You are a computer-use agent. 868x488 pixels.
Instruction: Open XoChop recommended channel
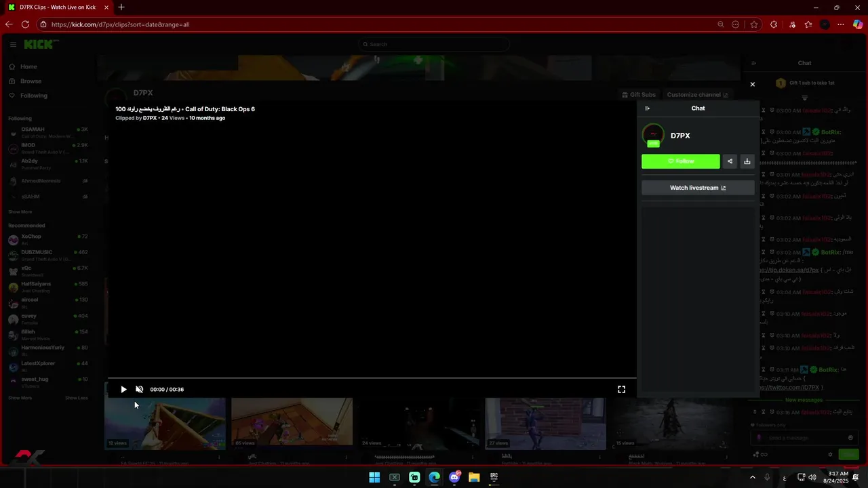[x=48, y=239]
